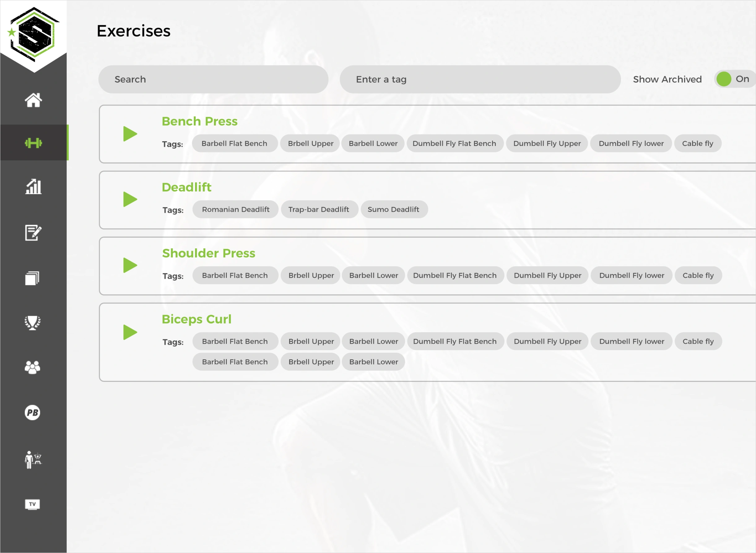Expand the Biceps Curl exercise arrow
The image size is (756, 553).
click(x=130, y=332)
